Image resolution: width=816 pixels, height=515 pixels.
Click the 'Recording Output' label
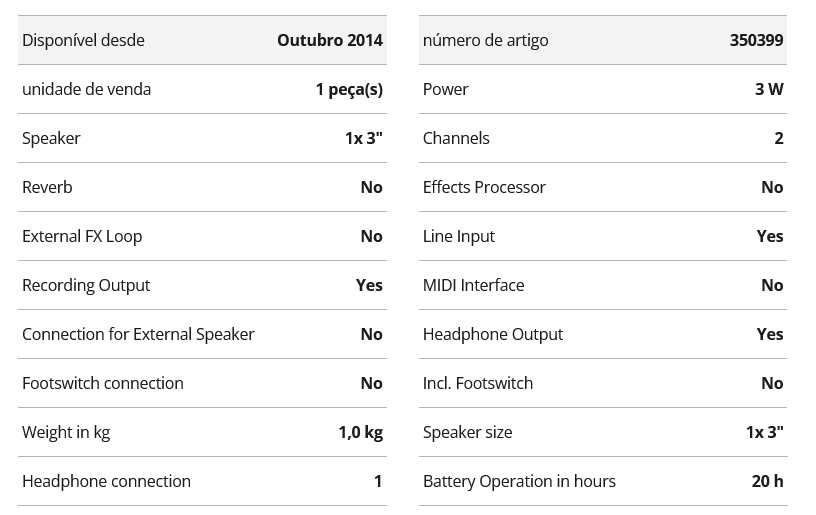[86, 285]
